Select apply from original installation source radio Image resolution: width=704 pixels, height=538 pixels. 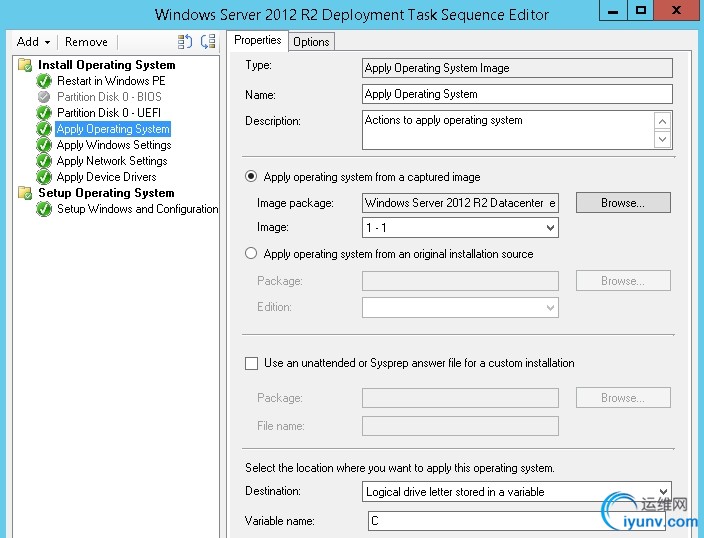(251, 253)
